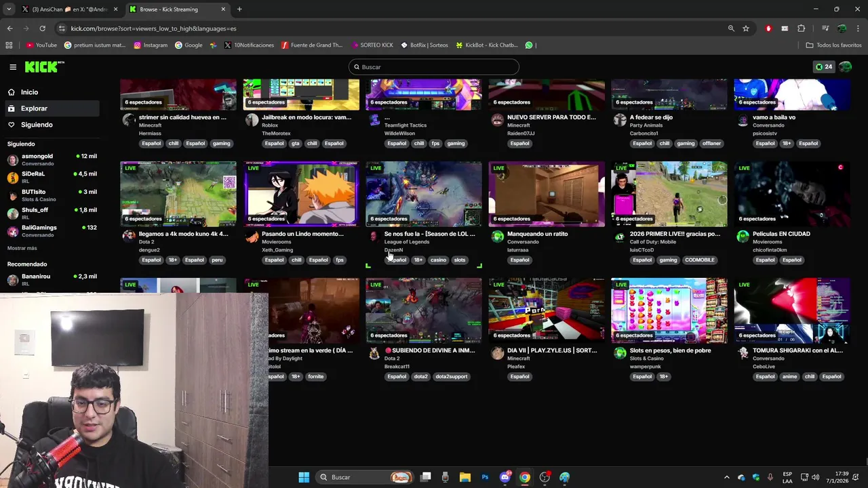868x488 pixels.
Task: Open Photoshop from the taskbar
Action: 485,477
